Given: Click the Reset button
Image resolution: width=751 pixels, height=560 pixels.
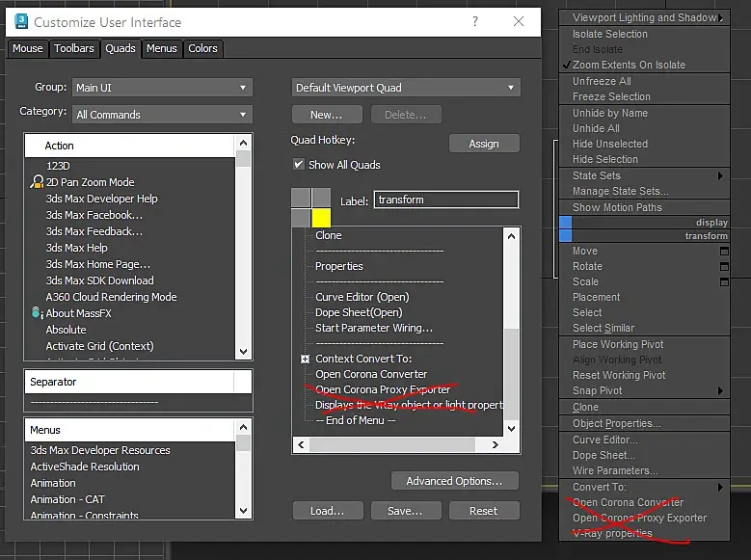Looking at the screenshot, I should pos(484,511).
